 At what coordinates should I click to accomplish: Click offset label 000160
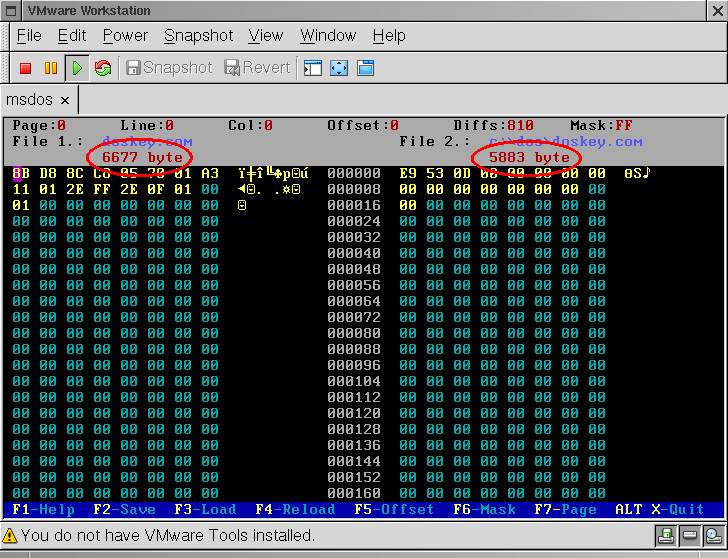354,493
